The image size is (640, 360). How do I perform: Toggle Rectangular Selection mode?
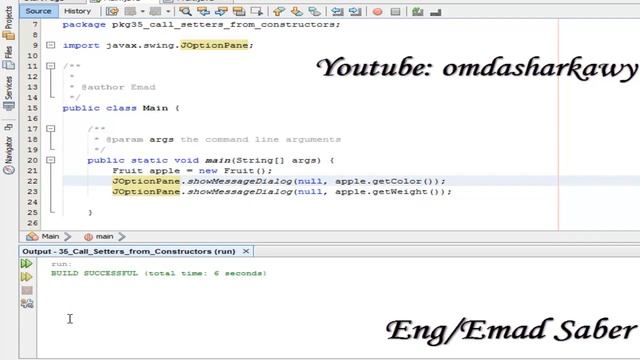[x=256, y=11]
